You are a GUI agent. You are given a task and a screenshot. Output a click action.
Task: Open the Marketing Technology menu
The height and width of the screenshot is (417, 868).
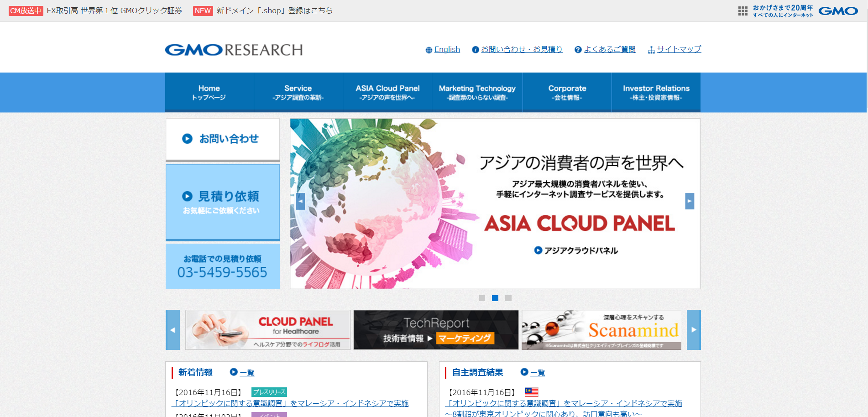point(477,92)
